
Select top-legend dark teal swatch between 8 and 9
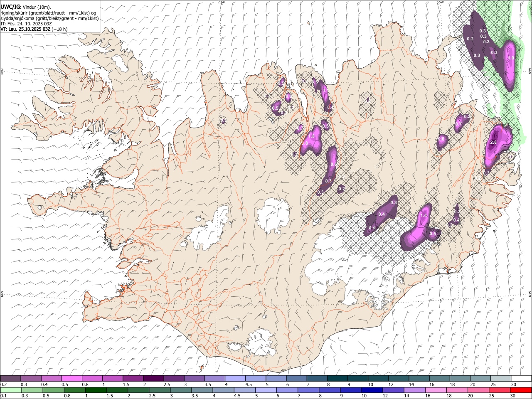(x=337, y=378)
